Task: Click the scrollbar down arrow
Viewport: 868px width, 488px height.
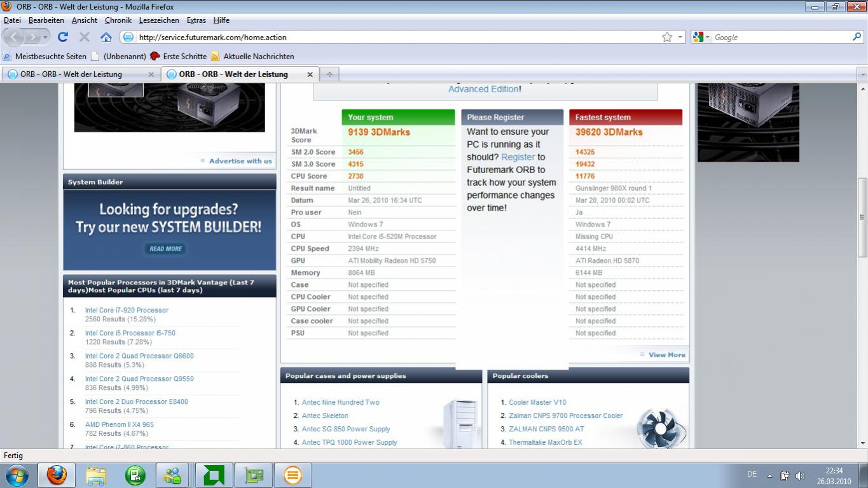Action: (862, 443)
